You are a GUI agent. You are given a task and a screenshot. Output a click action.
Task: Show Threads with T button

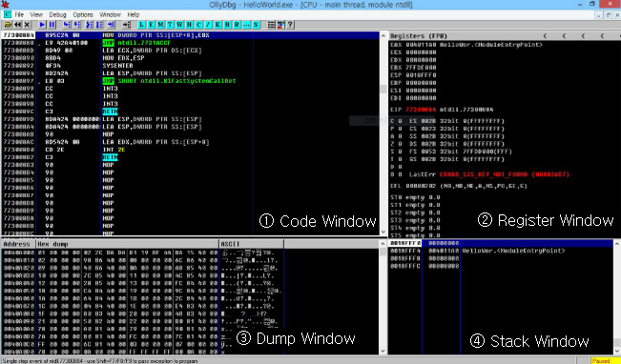click(x=171, y=25)
